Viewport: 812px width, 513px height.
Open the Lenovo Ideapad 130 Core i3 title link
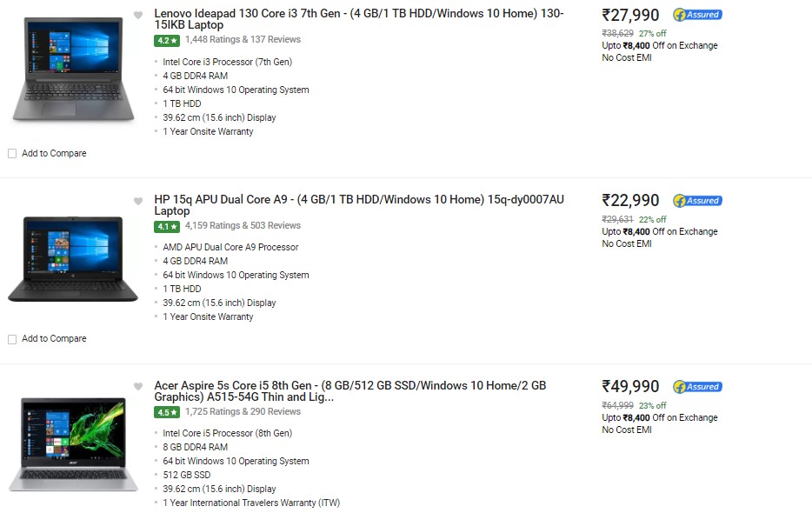[359, 19]
